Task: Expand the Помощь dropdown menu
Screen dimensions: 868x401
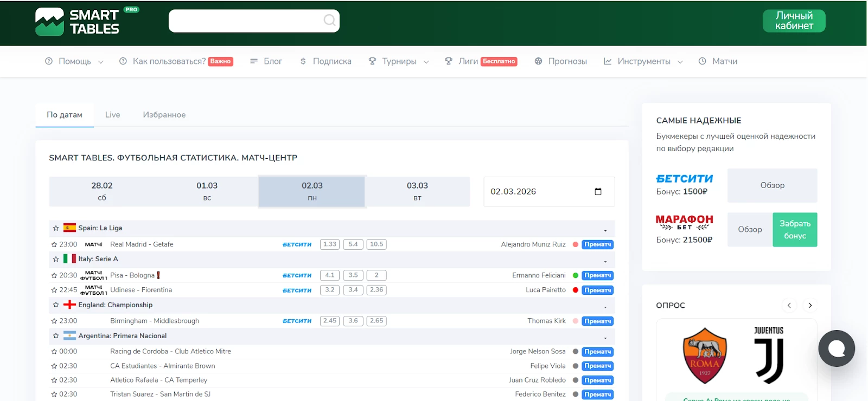Action: 74,61
